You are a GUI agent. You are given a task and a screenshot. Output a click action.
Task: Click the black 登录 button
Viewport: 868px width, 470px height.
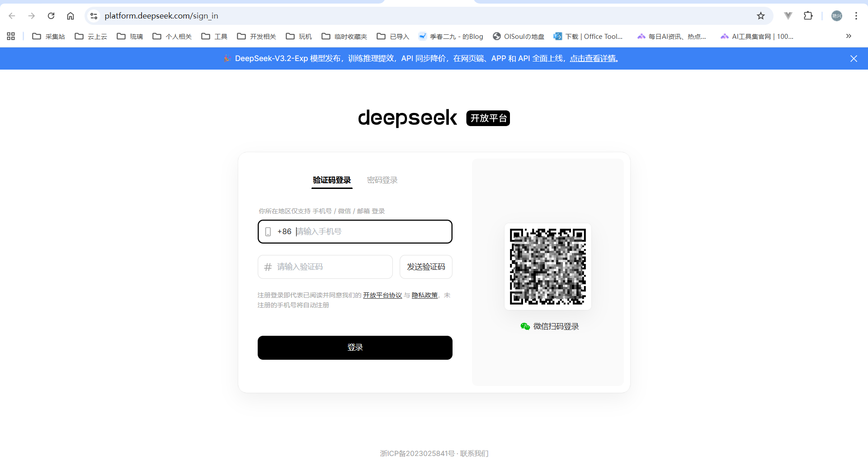click(x=355, y=348)
